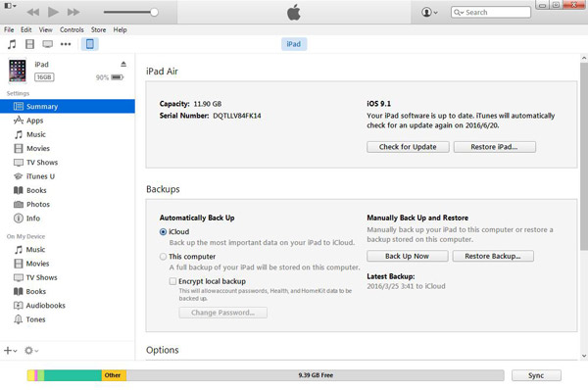Image resolution: width=588 pixels, height=390 pixels.
Task: Open the add (+) dropdown at sidebar bottom
Action: [10, 351]
